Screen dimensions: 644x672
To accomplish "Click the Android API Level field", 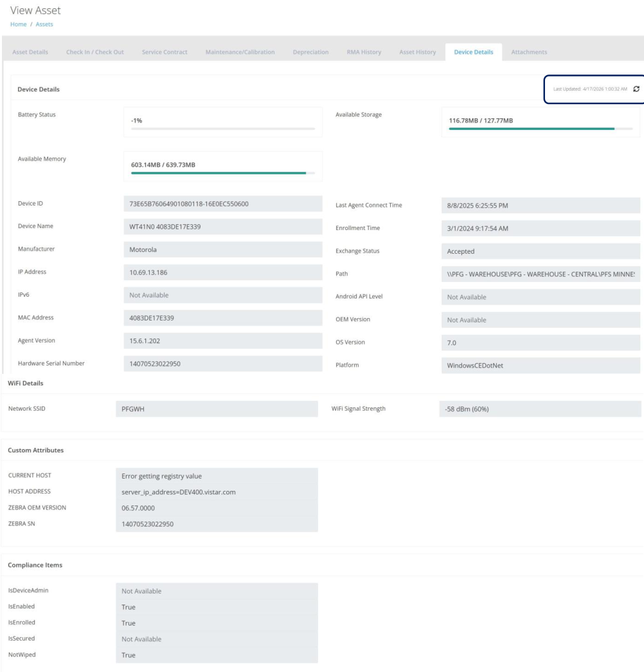I will click(x=541, y=297).
